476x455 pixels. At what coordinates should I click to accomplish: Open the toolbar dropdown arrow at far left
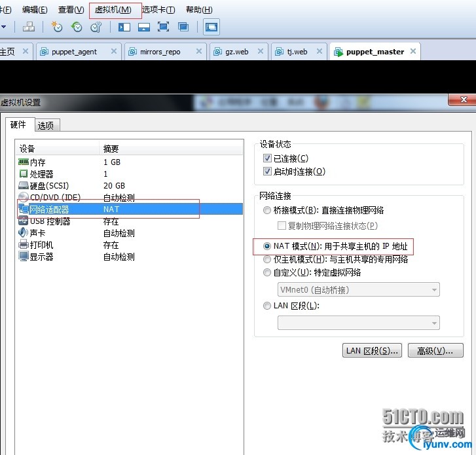click(x=4, y=27)
